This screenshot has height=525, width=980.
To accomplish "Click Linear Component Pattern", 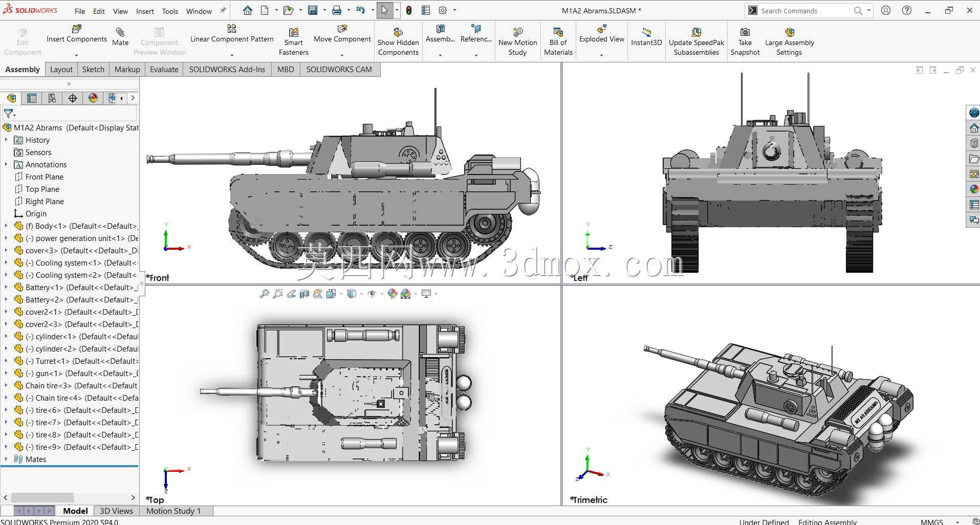I will click(232, 35).
